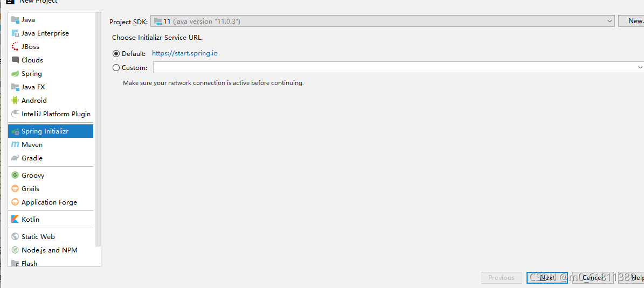Screen dimensions: 644x288
Task: Click the Spring leaf icon
Action: point(15,73)
